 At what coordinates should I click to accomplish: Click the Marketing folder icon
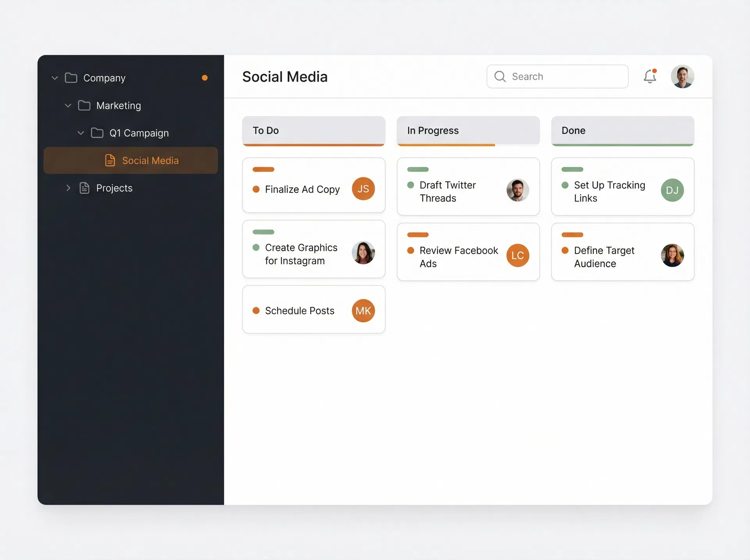84,105
